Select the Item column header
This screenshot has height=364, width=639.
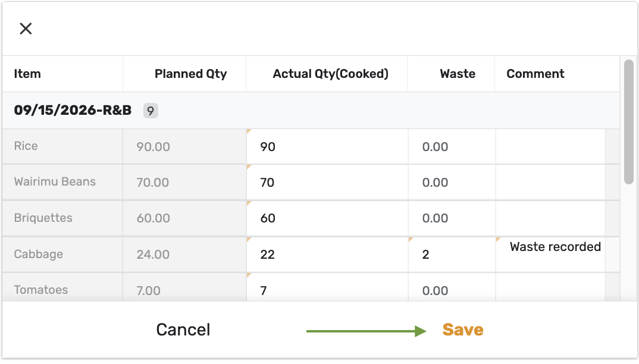tap(62, 74)
